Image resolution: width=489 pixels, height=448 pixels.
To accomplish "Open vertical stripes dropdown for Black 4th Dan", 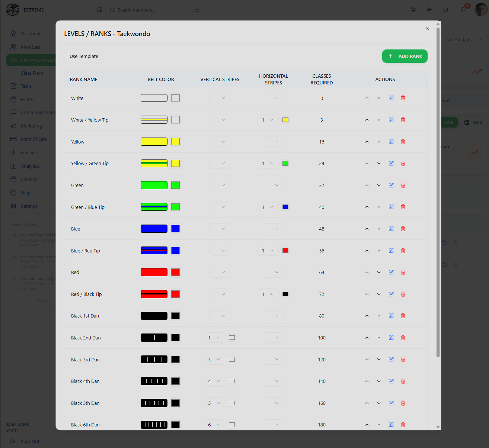I will 214,381.
